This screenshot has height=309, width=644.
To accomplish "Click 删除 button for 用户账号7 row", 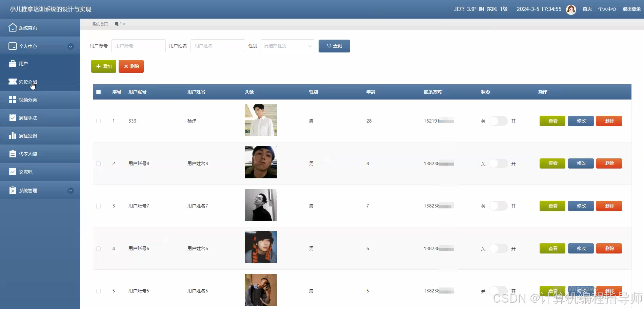I will click(609, 206).
